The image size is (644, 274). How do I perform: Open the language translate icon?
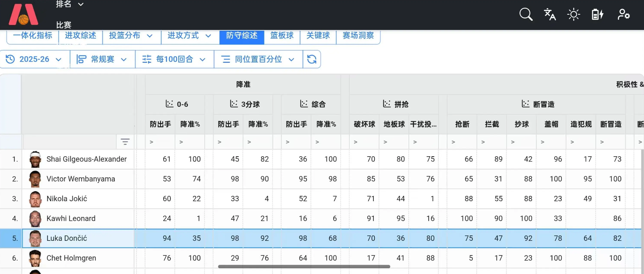coord(550,15)
